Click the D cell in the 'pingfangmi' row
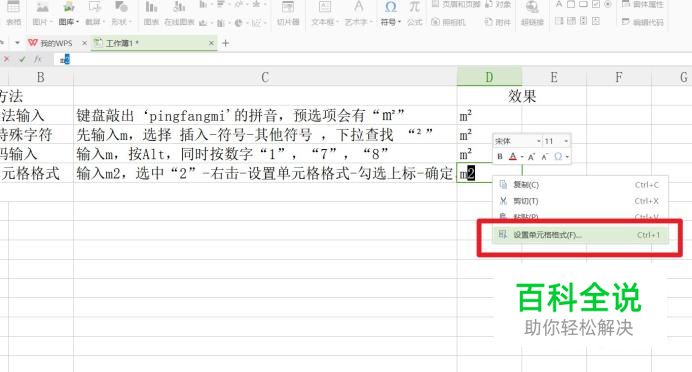This screenshot has height=372, width=692. click(x=489, y=115)
